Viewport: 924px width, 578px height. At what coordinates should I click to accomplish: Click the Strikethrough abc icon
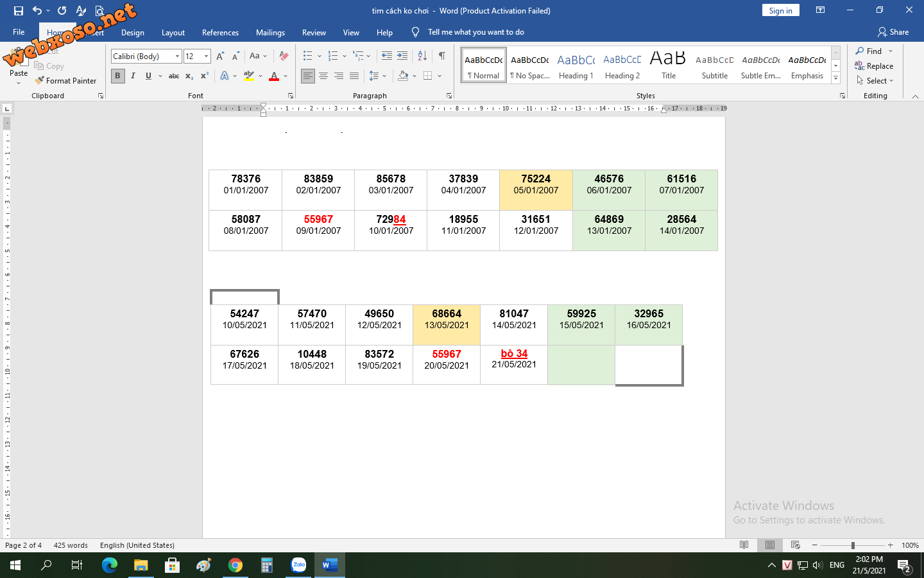pyautogui.click(x=173, y=76)
